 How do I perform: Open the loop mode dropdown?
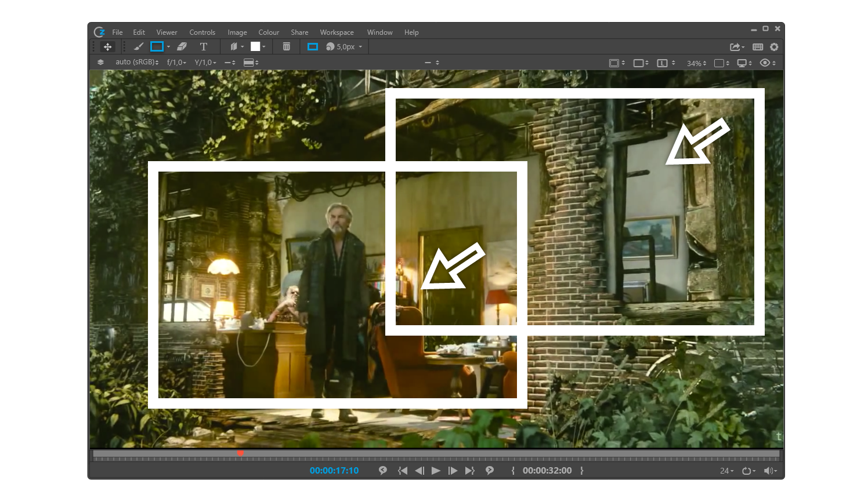coord(748,471)
